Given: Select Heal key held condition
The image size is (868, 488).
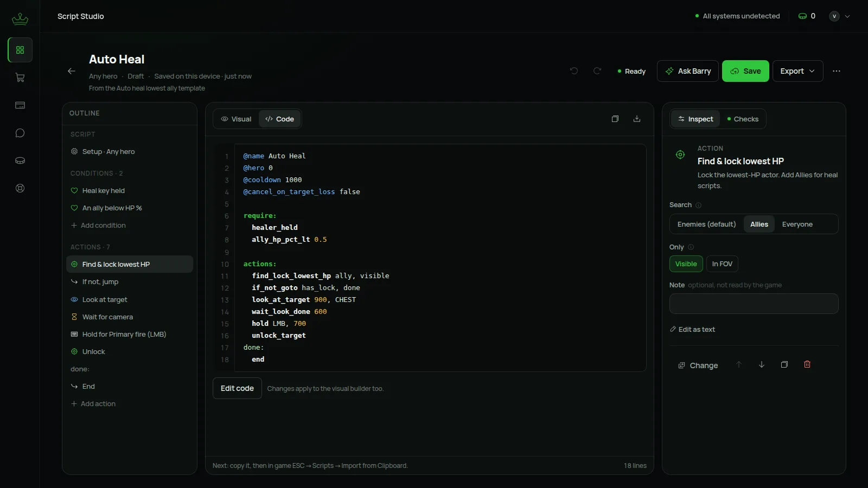Looking at the screenshot, I should pos(130,190).
